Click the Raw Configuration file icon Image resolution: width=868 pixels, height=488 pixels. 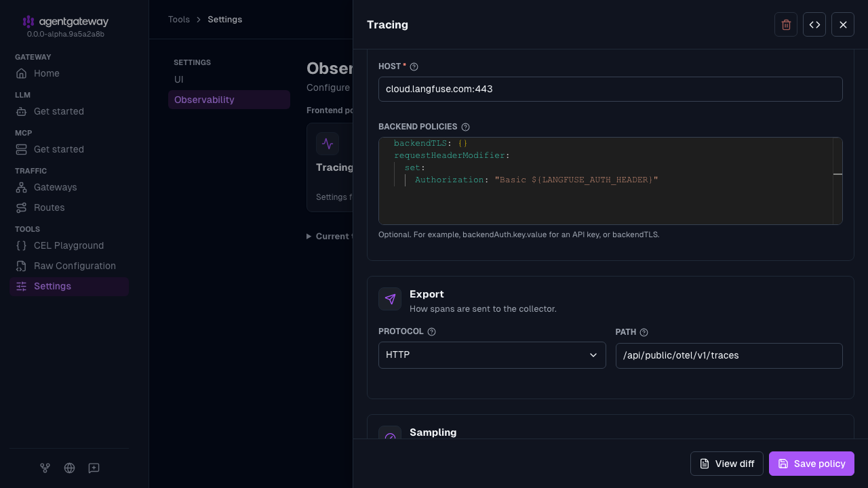coord(22,266)
